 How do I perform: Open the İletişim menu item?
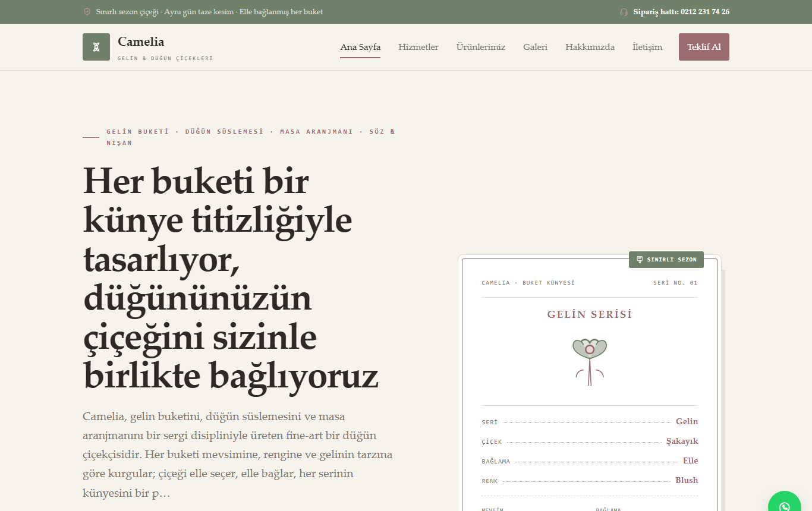click(x=647, y=47)
